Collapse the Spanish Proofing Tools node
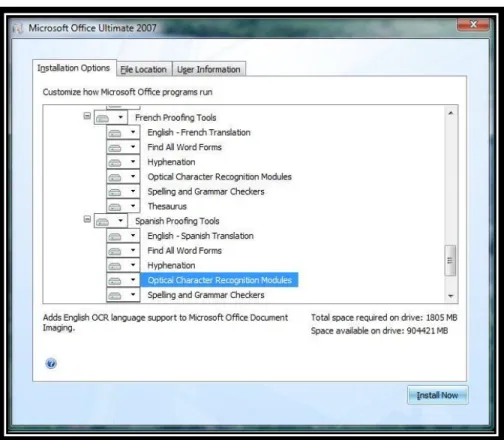504x440 pixels. (x=87, y=219)
